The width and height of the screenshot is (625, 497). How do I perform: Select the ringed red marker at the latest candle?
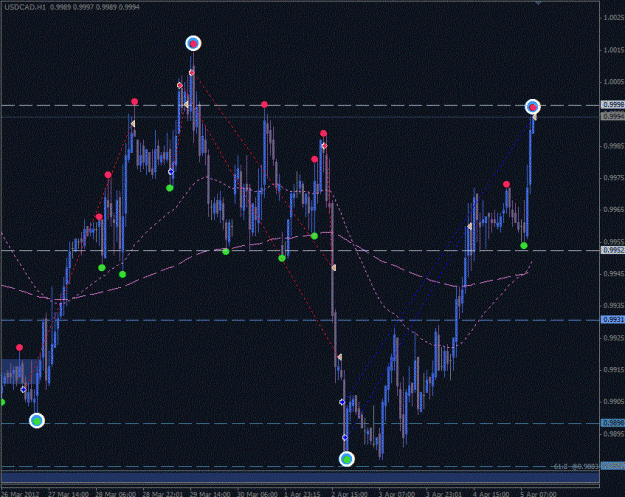coord(533,107)
